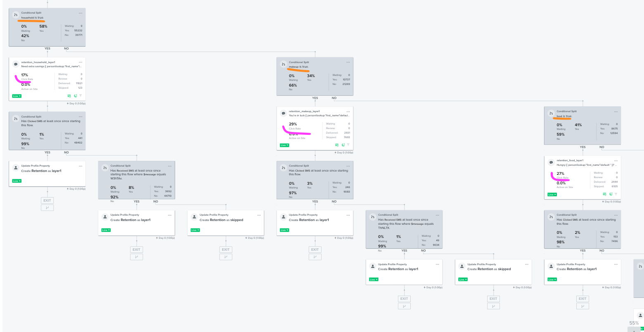The height and width of the screenshot is (332, 644).
Task: Click the smart sending icon on retention_household_layer1
Action: (69, 96)
